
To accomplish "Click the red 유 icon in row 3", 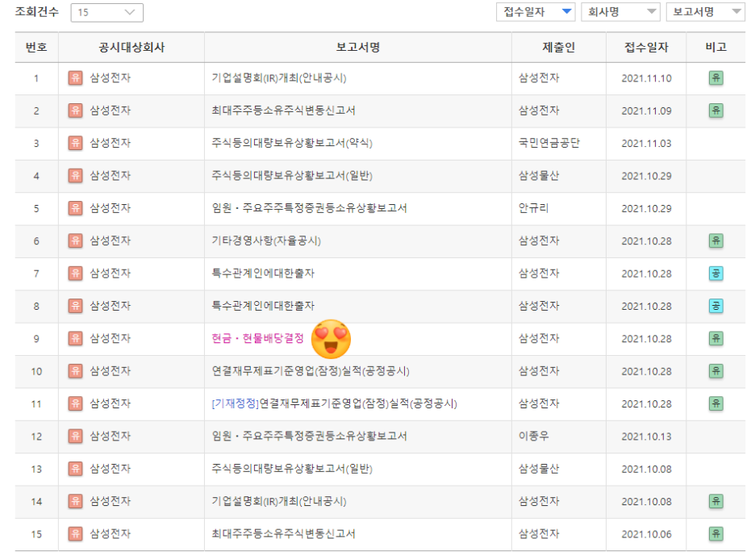I will click(x=75, y=143).
